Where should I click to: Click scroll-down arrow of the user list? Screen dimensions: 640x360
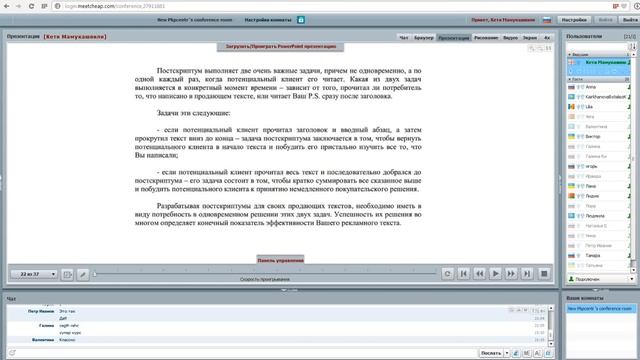(633, 270)
